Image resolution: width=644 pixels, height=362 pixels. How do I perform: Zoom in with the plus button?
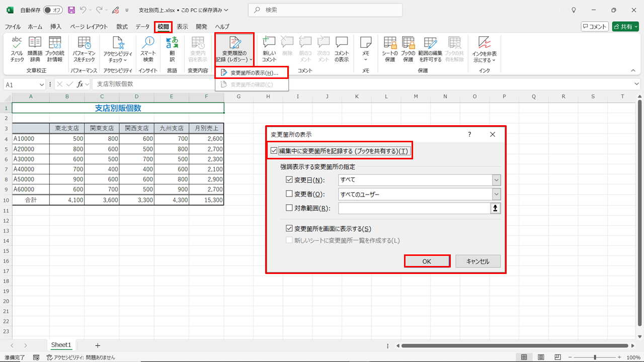pyautogui.click(x=618, y=357)
